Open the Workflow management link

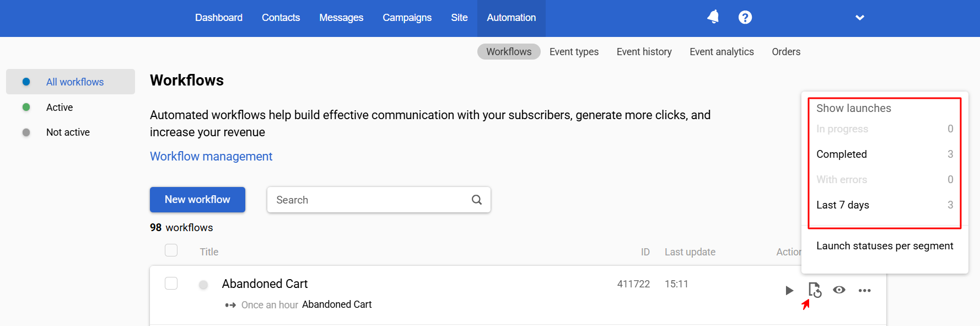click(x=211, y=156)
